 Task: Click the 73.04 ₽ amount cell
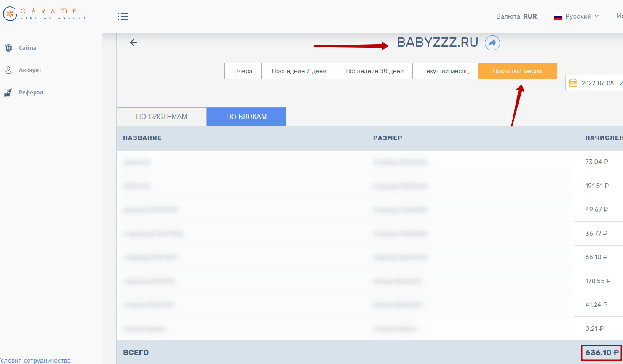(x=597, y=162)
